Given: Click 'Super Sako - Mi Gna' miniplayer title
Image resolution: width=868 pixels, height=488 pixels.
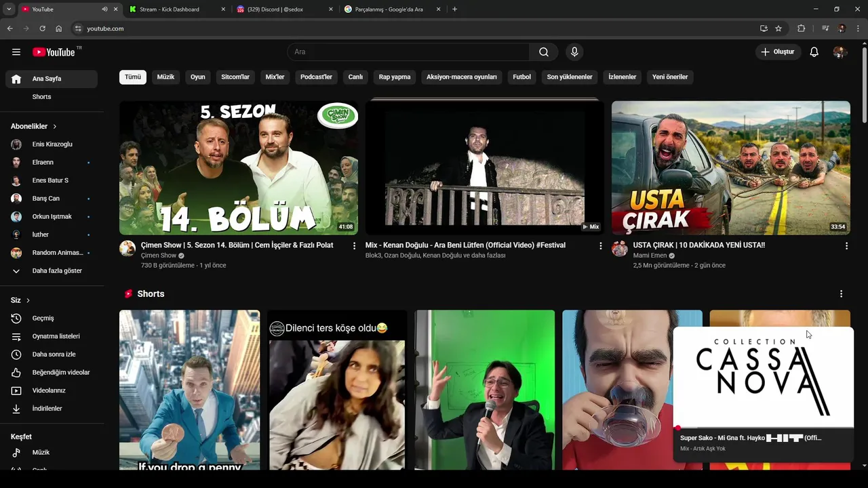Looking at the screenshot, I should click(751, 438).
